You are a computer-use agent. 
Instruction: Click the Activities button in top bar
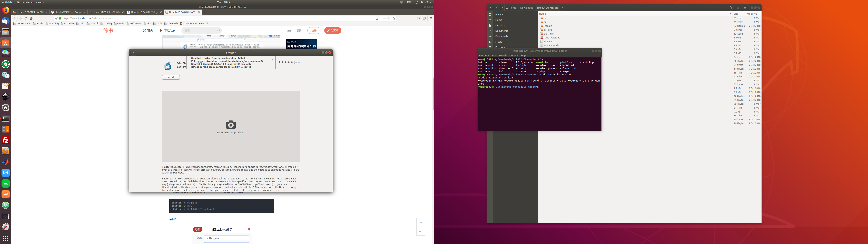7,2
